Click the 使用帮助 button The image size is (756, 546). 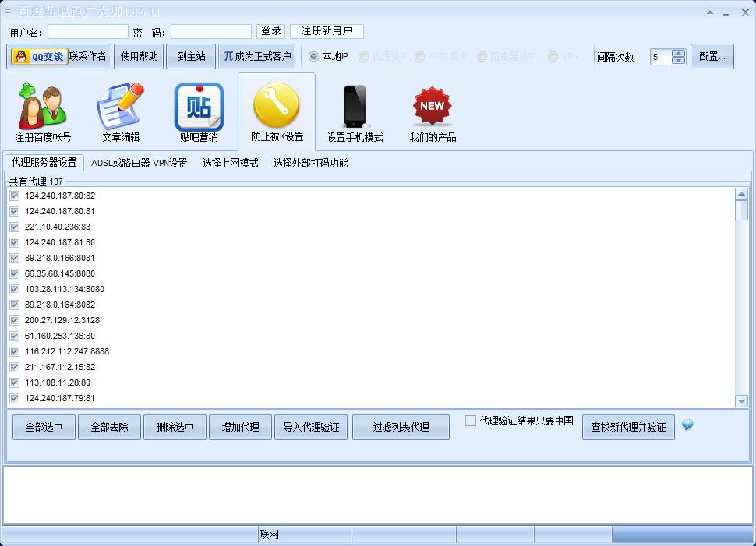coord(139,56)
